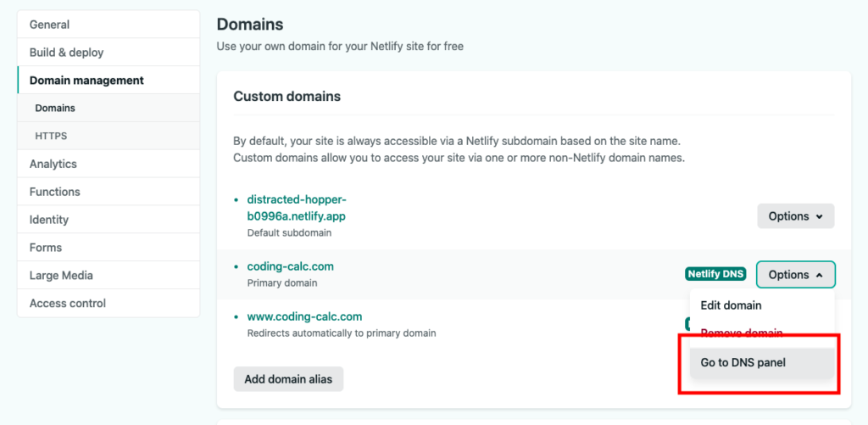This screenshot has width=868, height=425.
Task: Click the Custom domains heading
Action: pos(287,97)
